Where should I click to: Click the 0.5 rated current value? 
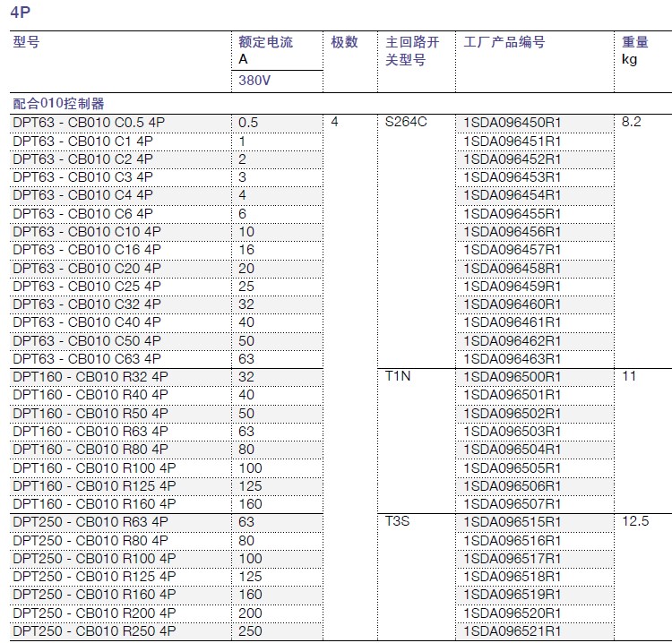click(x=248, y=123)
